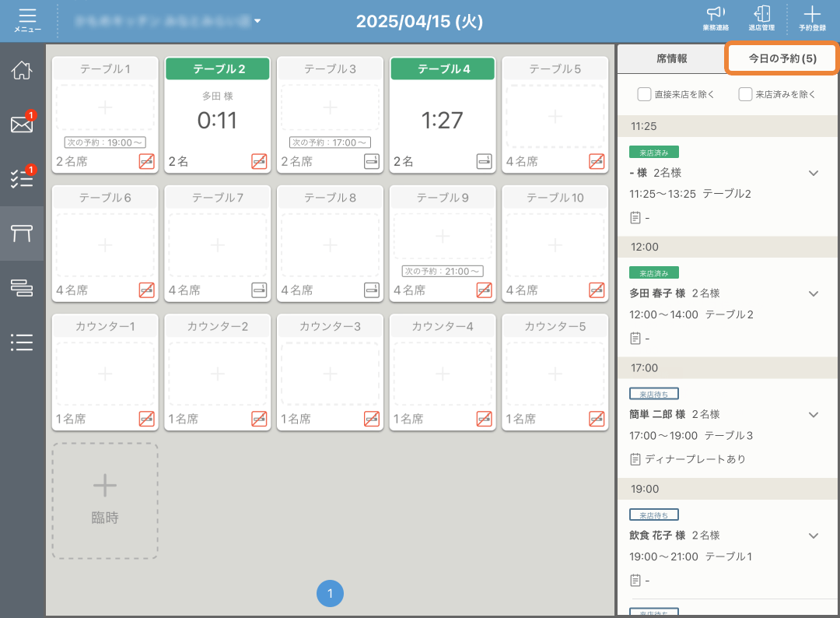Click the smoking icon on テーブル8
Viewport: 840px width, 618px height.
click(372, 290)
